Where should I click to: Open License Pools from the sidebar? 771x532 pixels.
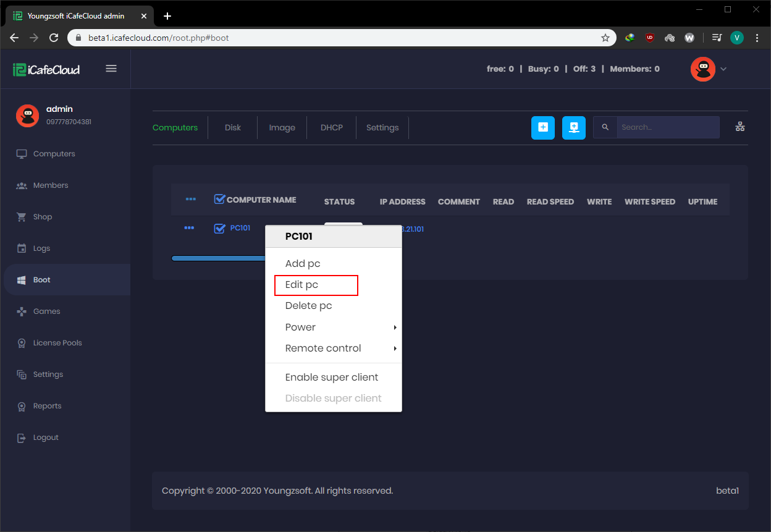pos(56,342)
